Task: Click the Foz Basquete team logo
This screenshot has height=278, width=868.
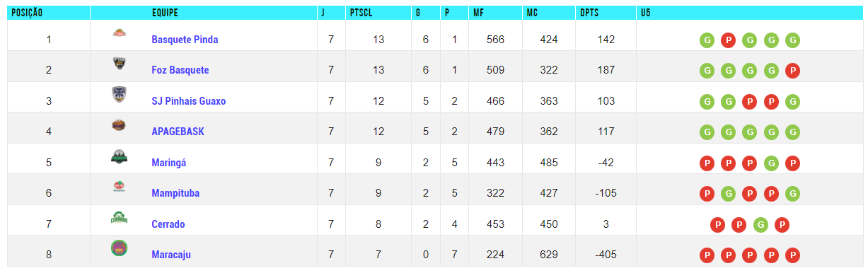Action: point(119,64)
